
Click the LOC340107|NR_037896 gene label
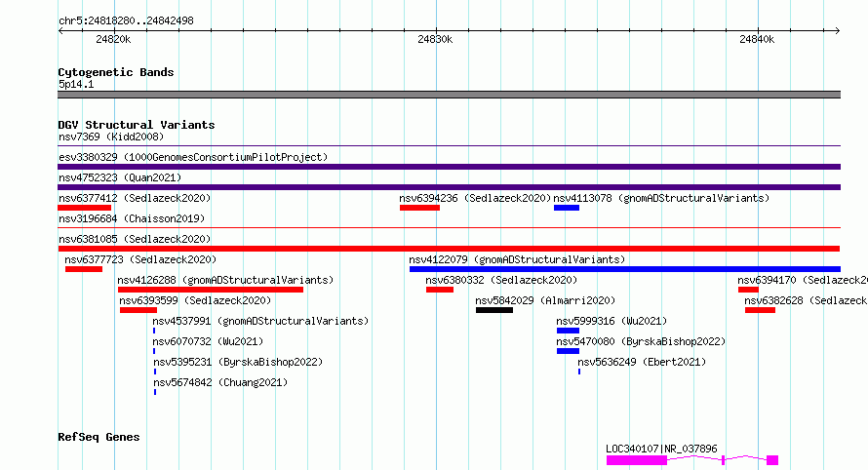point(661,449)
